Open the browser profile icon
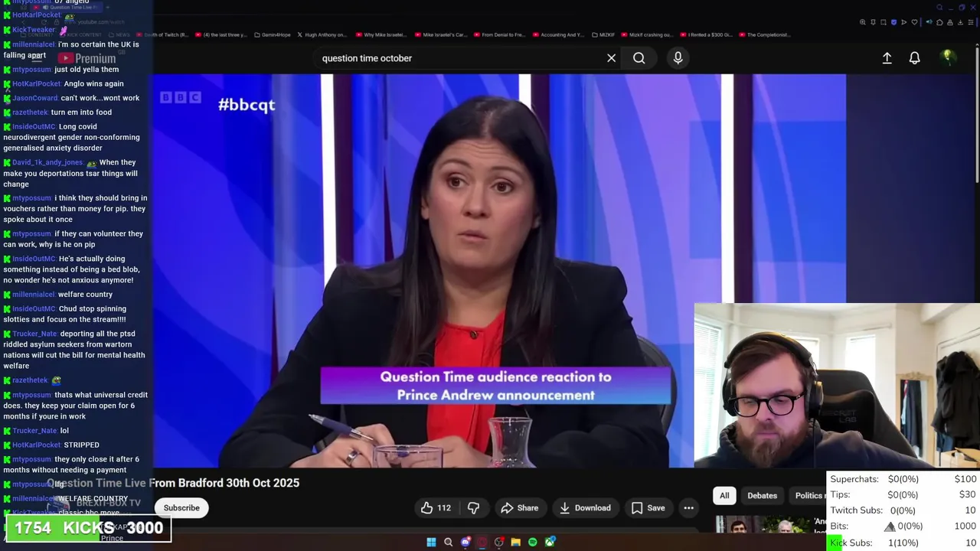 click(x=950, y=22)
